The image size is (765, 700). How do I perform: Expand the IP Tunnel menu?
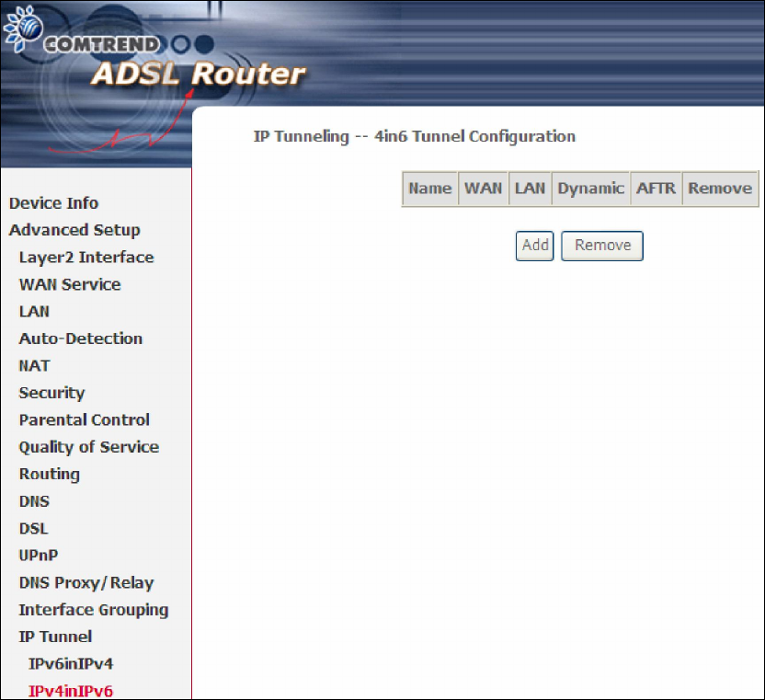pyautogui.click(x=55, y=637)
